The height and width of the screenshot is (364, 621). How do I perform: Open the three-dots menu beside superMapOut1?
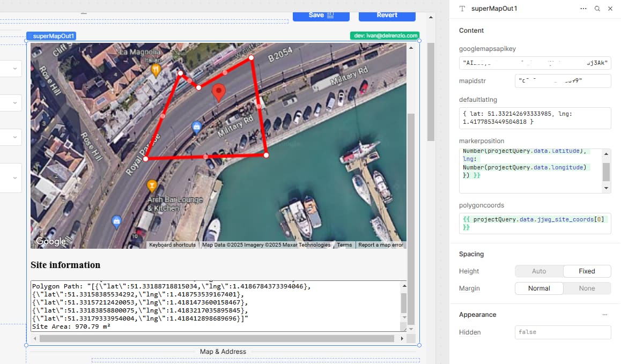point(583,9)
